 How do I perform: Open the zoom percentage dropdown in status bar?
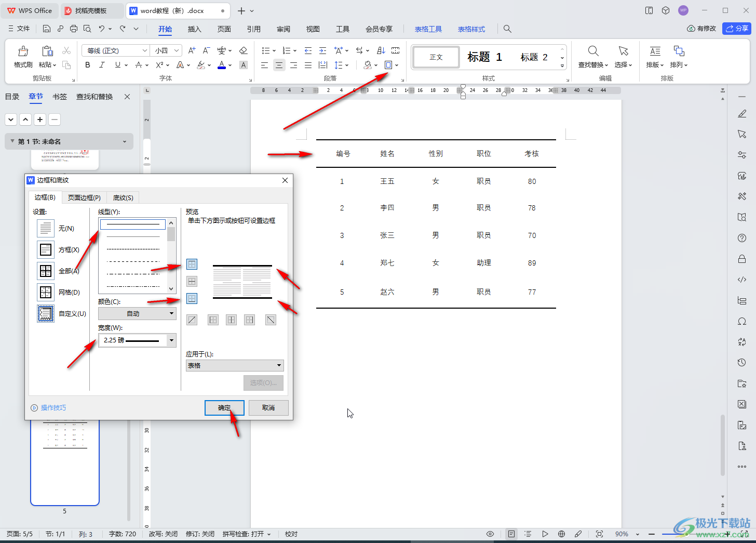(637, 534)
